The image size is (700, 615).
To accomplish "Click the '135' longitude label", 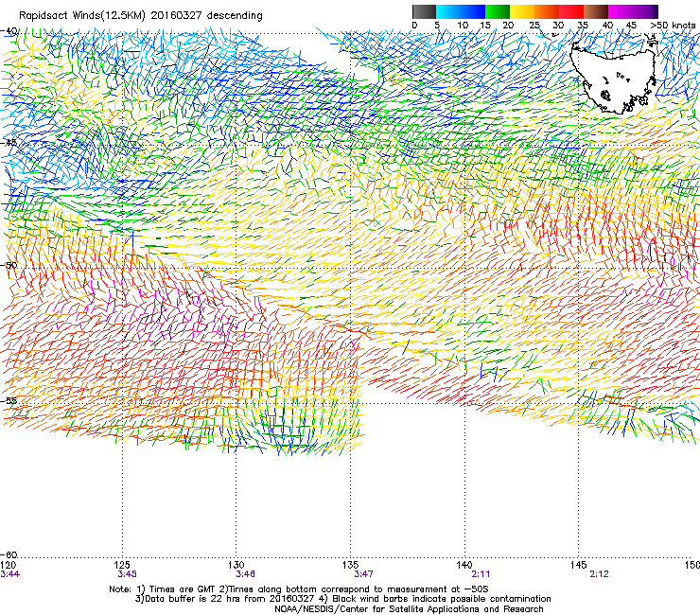I will coord(350,565).
